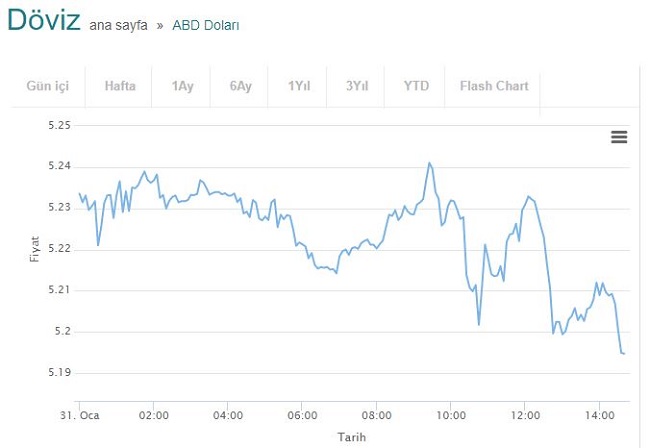Viewport: 650px width, 448px height.
Task: Go to the Döviz site logo
Action: [44, 19]
